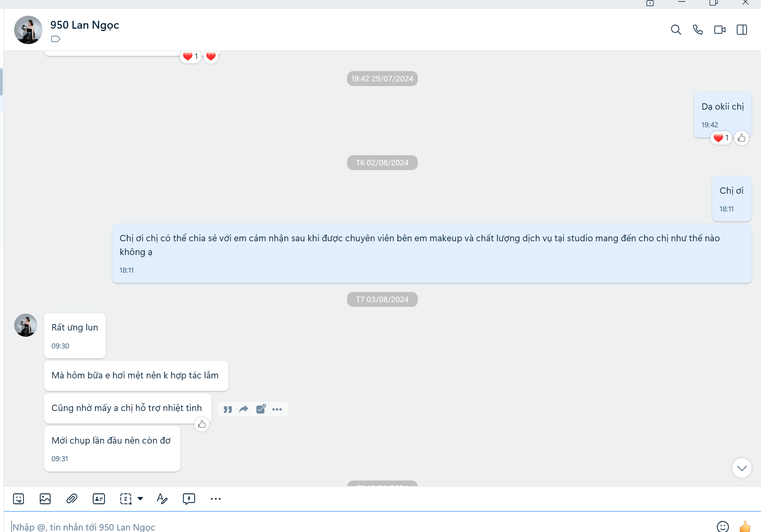Screen dimensions: 761x532
Task: Send a contact card
Action: 99,499
